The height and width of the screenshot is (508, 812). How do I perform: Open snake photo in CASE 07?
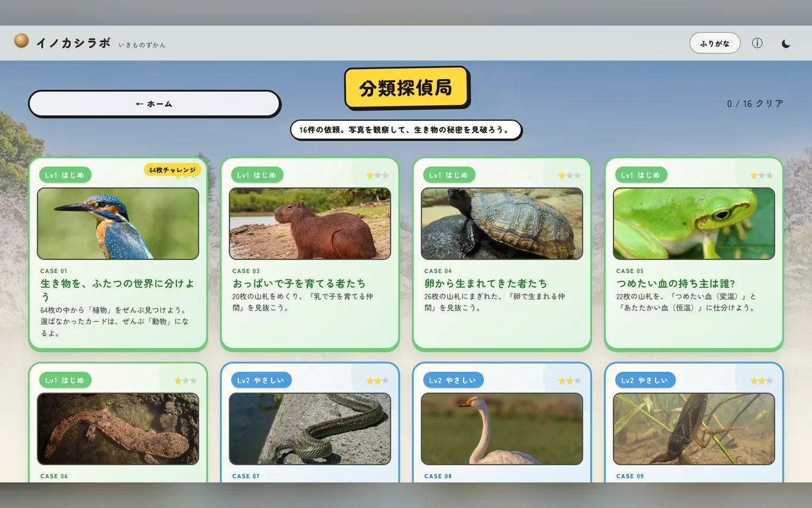pyautogui.click(x=310, y=429)
